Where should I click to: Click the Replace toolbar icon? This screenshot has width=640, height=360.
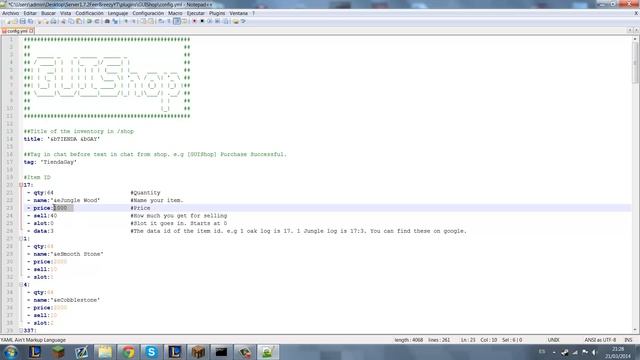point(115,21)
